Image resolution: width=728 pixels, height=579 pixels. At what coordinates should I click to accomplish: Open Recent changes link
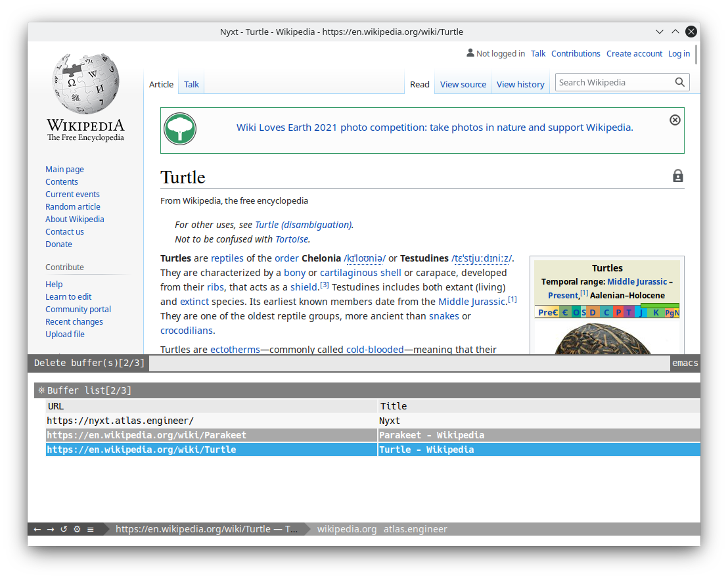coord(74,322)
